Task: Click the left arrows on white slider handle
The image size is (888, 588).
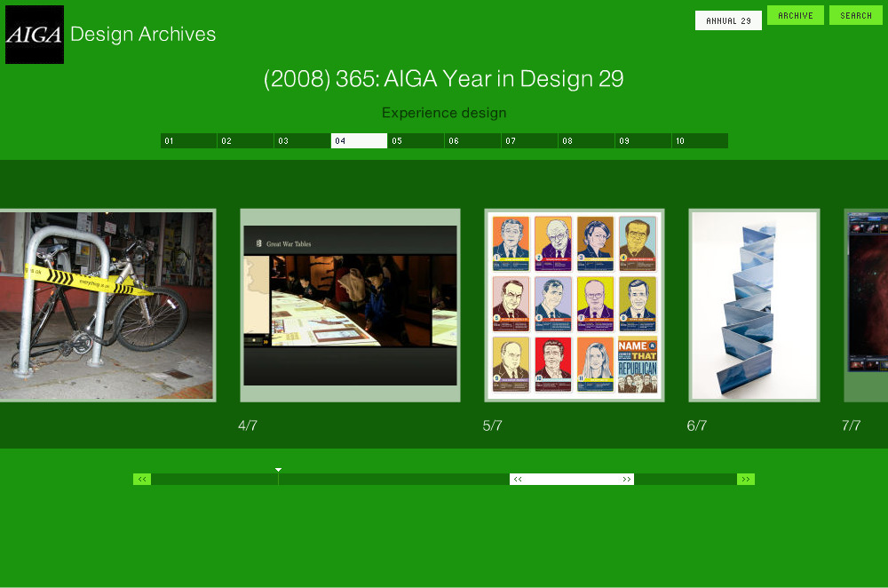Action: pyautogui.click(x=518, y=480)
